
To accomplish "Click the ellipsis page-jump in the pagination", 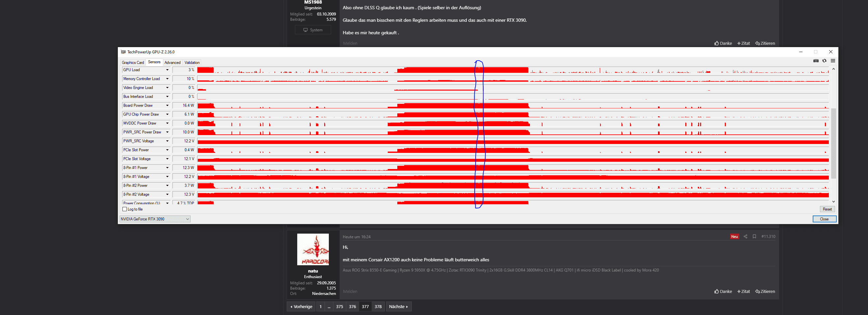I will (329, 306).
